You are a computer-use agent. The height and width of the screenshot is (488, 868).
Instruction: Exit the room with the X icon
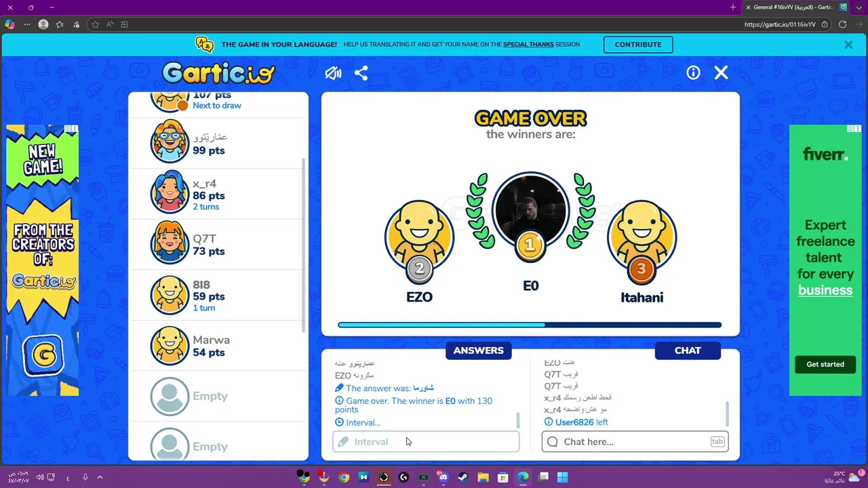721,73
